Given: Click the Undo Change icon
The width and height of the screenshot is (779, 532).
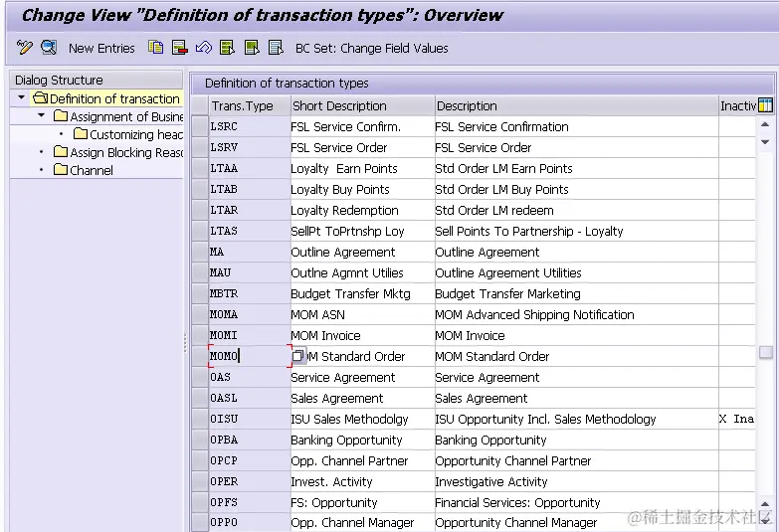Looking at the screenshot, I should pos(204,48).
